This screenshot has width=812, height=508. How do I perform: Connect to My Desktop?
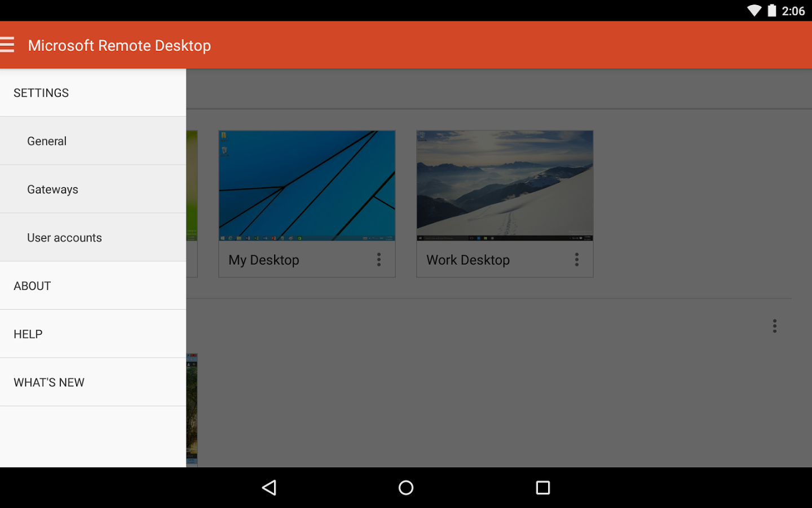[x=306, y=186]
